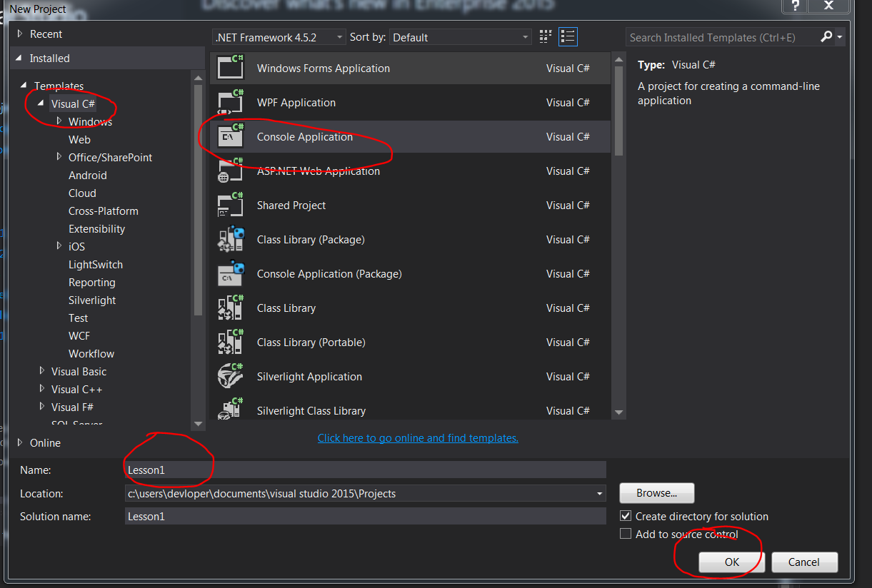Click the category tree scrollbar thumb

pos(198,200)
